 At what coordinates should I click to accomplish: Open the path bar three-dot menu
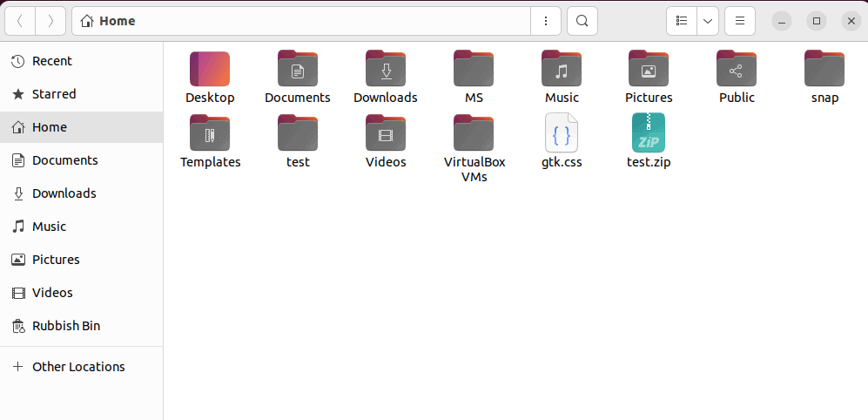click(x=546, y=21)
